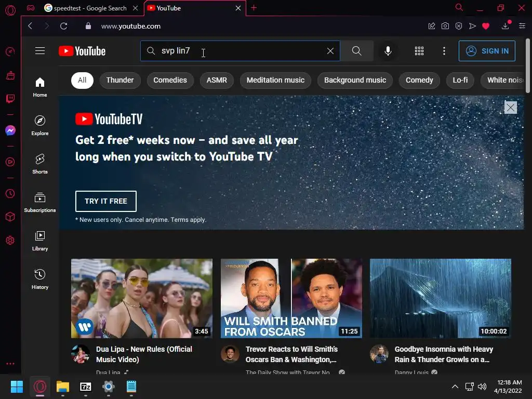Image resolution: width=532 pixels, height=399 pixels.
Task: Take a snapshot with camera icon
Action: (445, 26)
